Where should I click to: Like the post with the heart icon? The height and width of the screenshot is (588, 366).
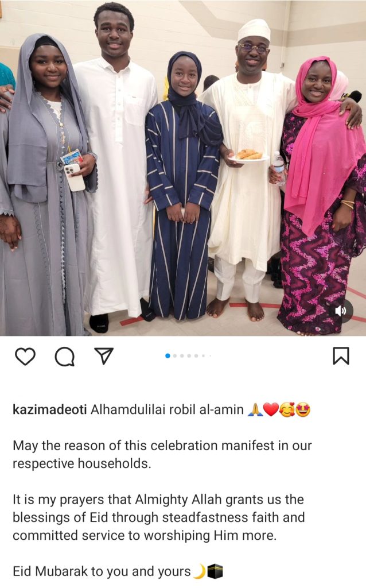coord(25,356)
